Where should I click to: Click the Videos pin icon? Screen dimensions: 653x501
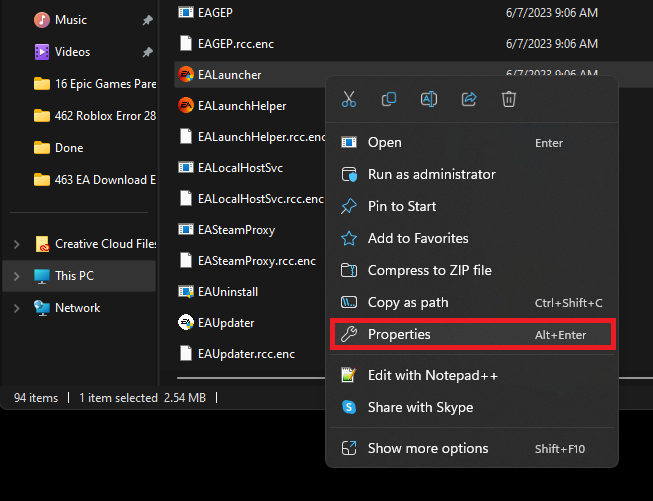coord(147,52)
